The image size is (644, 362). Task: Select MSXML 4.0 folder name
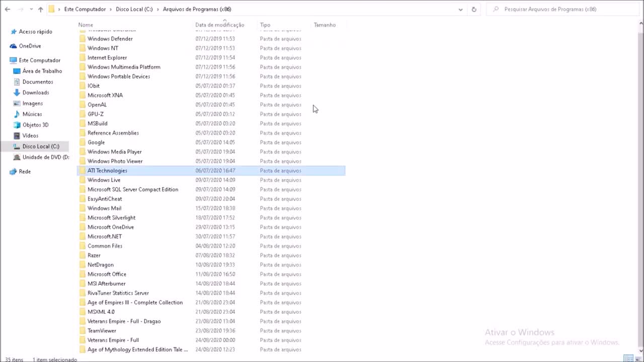tap(101, 312)
